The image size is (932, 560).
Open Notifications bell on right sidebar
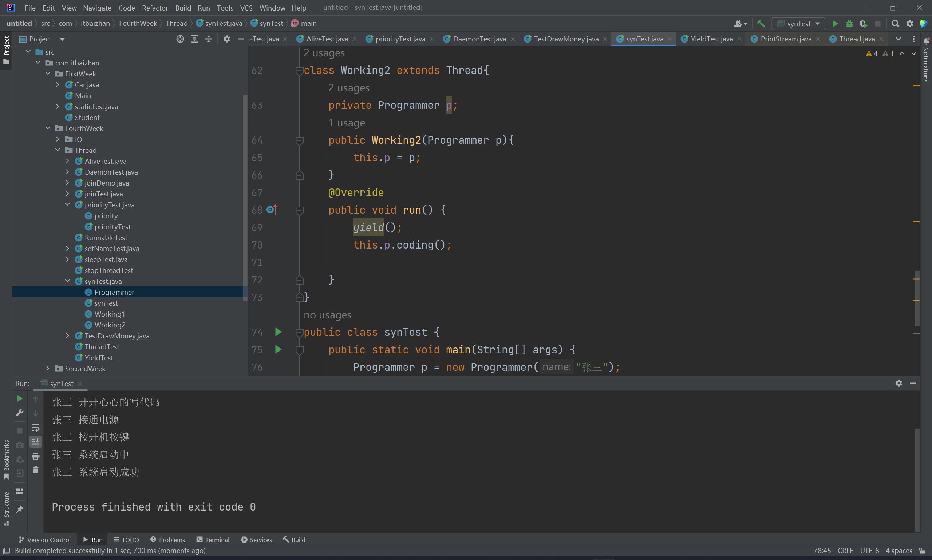point(926,41)
